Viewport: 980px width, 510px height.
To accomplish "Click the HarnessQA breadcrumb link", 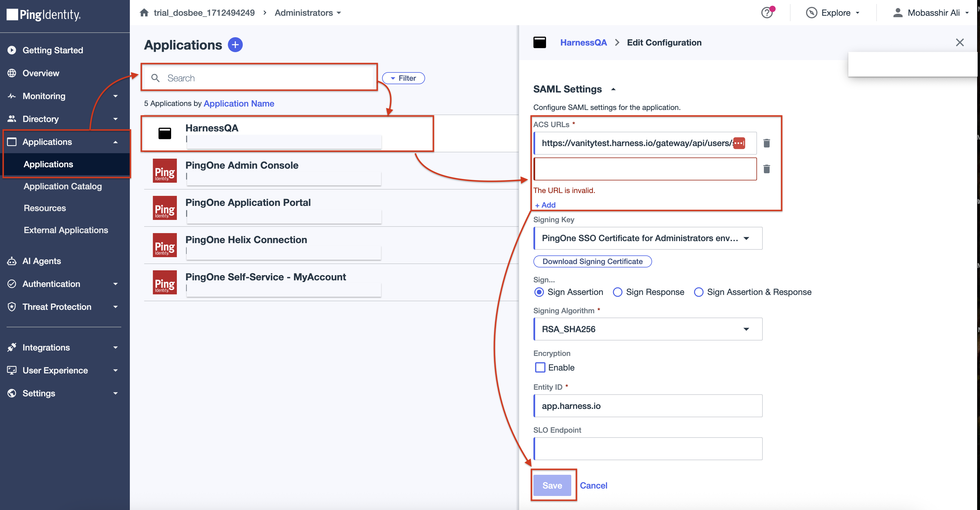I will point(583,43).
